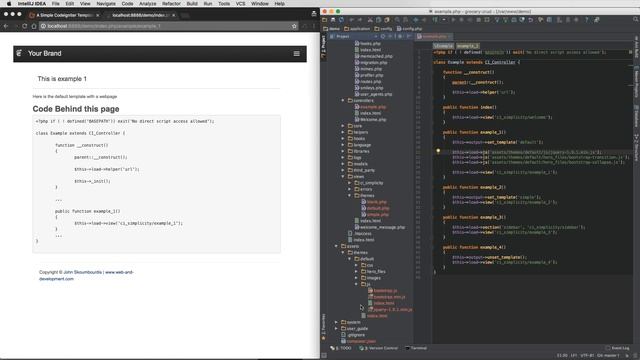
Task: Click the Git master branch status widget
Action: point(608,356)
